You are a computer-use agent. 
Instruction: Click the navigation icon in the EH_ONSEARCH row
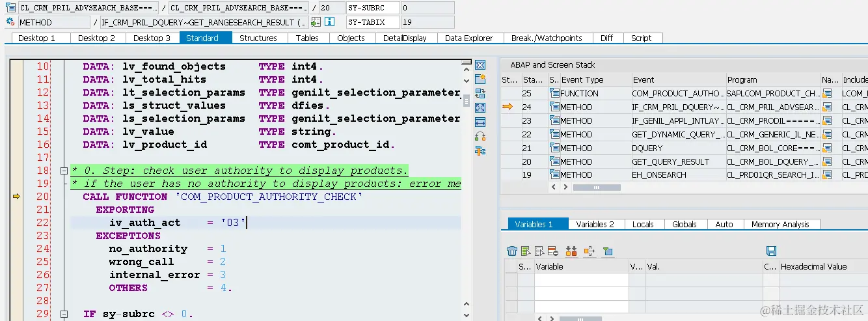pos(828,174)
